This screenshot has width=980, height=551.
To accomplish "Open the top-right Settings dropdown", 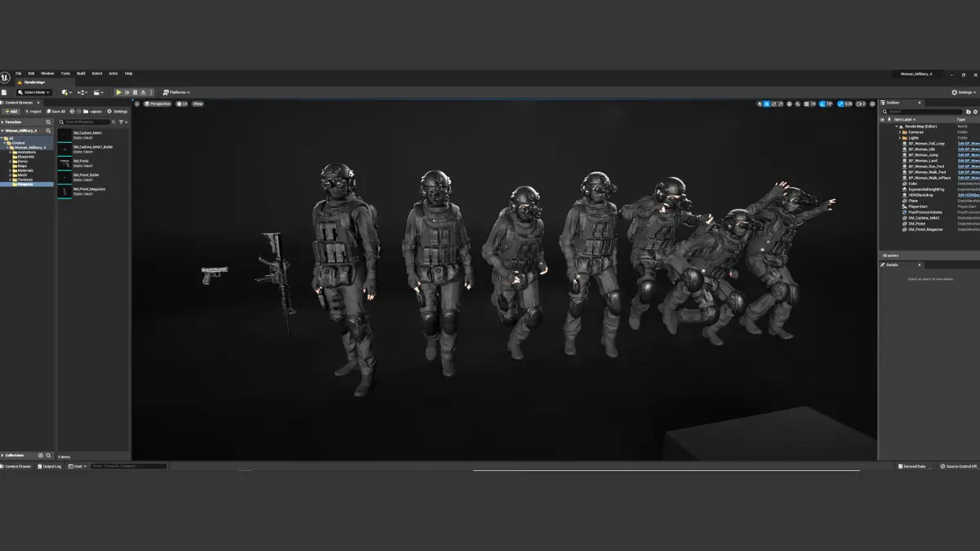I will tap(964, 92).
